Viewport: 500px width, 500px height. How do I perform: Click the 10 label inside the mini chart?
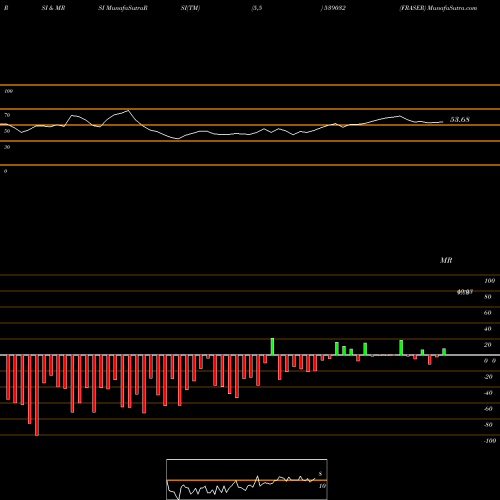coord(322,486)
